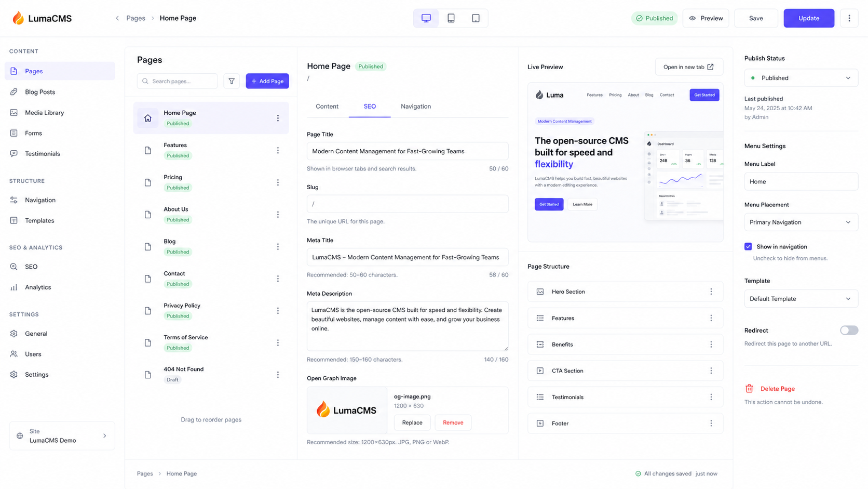The height and width of the screenshot is (489, 868).
Task: Open the Publish Status dropdown
Action: pos(801,78)
